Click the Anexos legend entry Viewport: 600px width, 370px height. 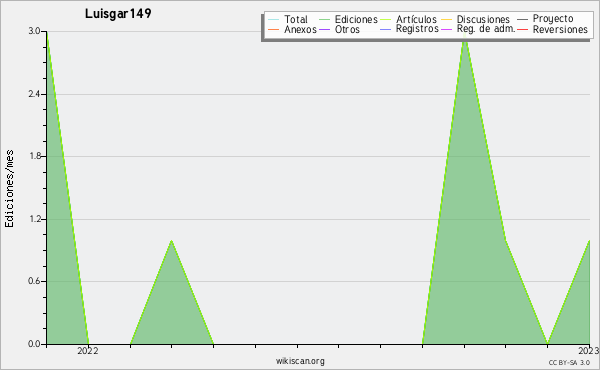tap(292, 29)
